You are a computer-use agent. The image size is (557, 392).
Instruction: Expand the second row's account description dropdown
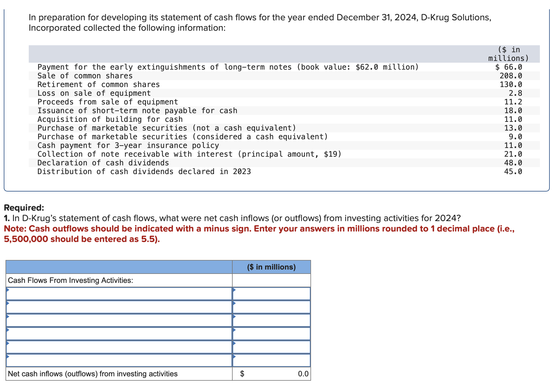(118, 307)
